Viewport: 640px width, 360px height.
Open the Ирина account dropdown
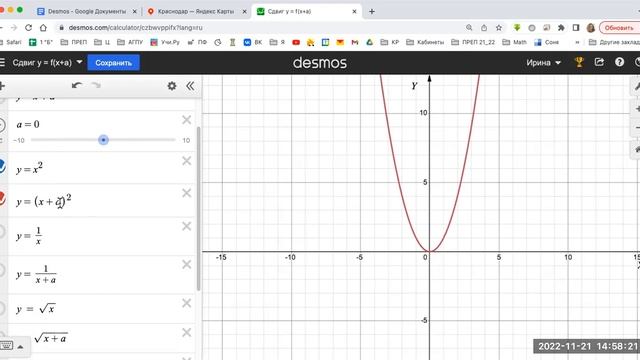point(543,62)
